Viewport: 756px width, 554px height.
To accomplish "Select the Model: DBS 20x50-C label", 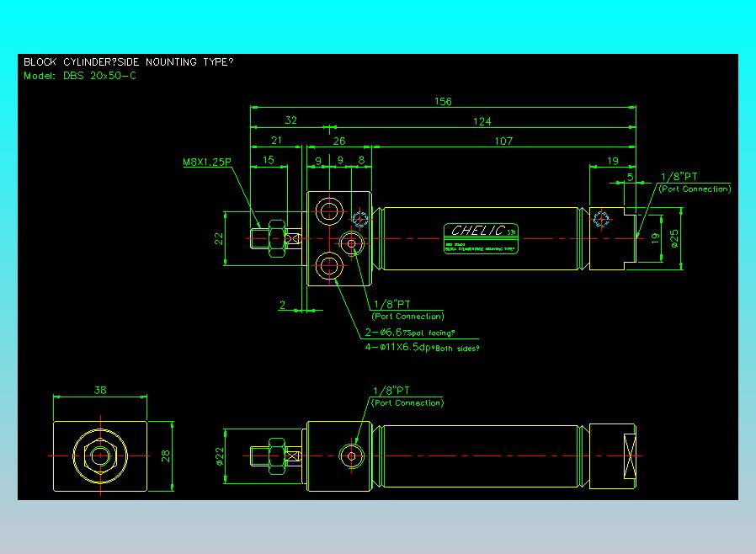I will (80, 76).
